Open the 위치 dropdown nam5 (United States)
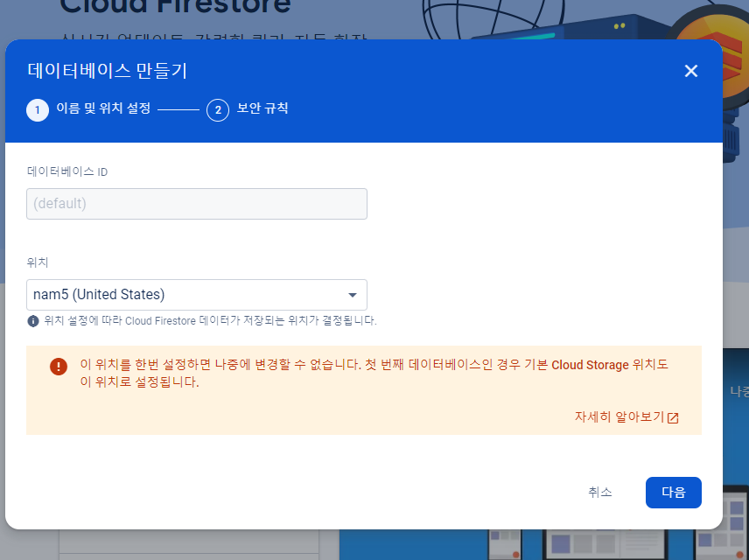Viewport: 749px width, 560px height. (x=197, y=295)
